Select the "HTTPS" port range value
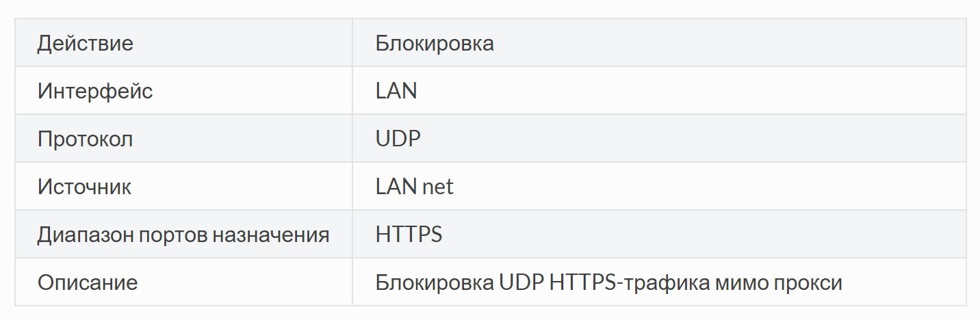 pyautogui.click(x=409, y=235)
